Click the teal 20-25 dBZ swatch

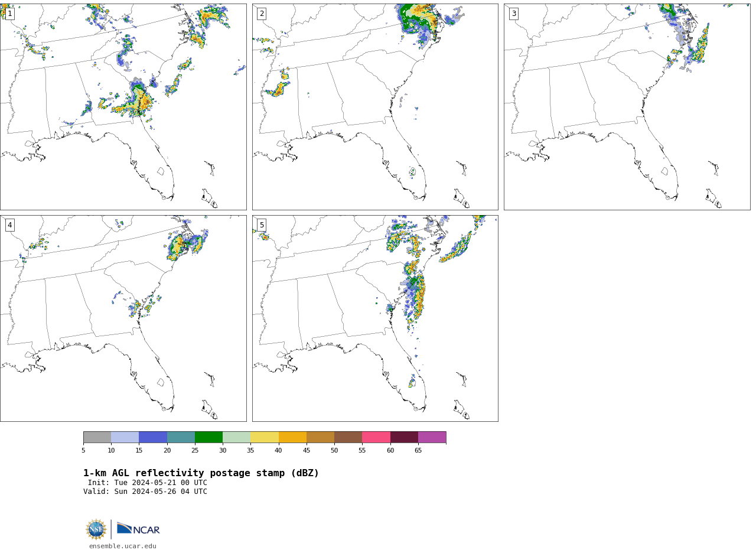(x=181, y=437)
